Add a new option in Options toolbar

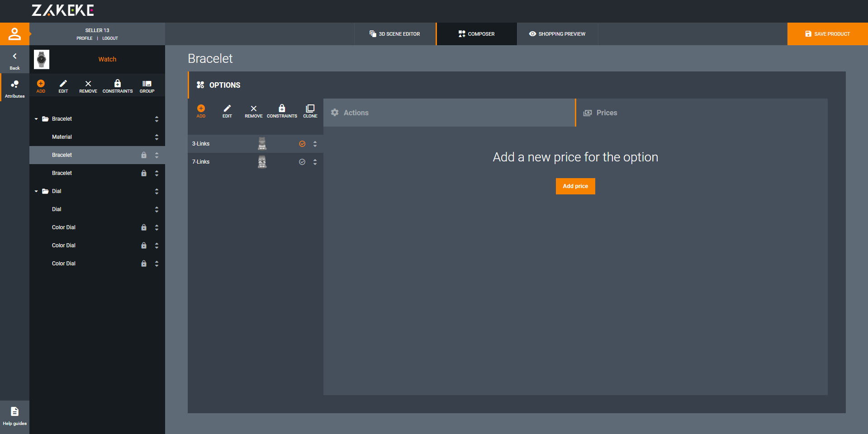pos(201,111)
